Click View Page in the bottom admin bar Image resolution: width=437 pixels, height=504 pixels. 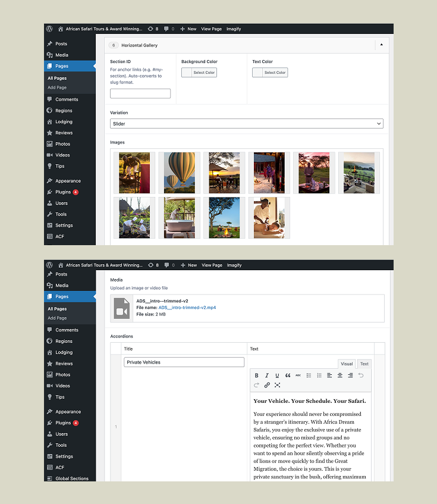pyautogui.click(x=212, y=265)
